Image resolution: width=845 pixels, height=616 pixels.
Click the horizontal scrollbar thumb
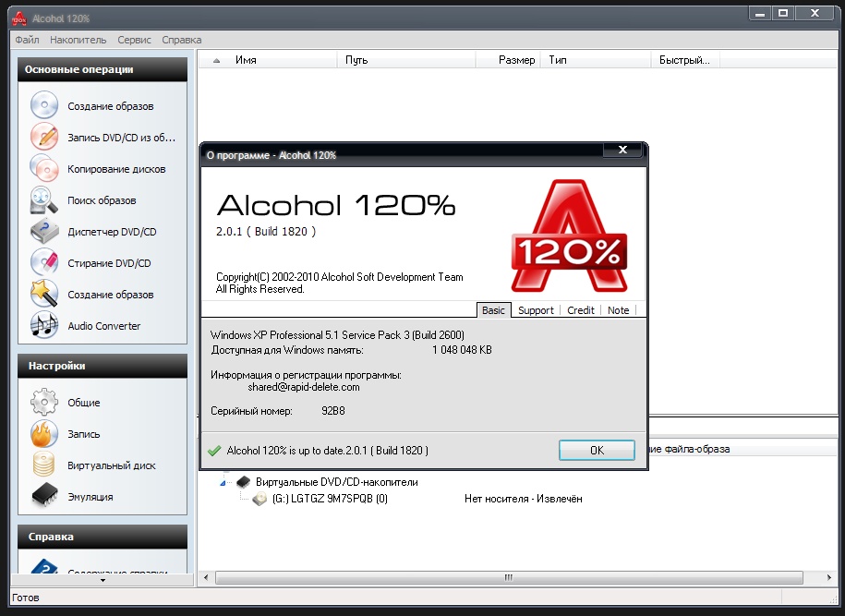[509, 577]
